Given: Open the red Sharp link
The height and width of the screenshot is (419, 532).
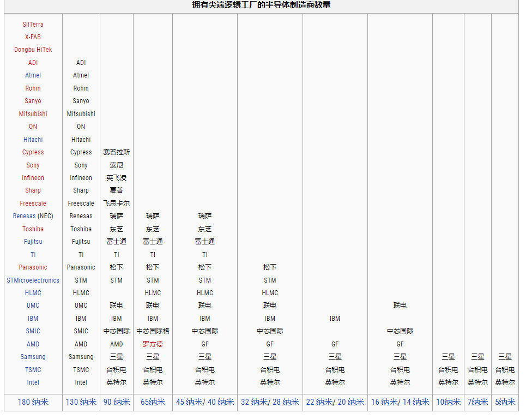Looking at the screenshot, I should pyautogui.click(x=33, y=190).
